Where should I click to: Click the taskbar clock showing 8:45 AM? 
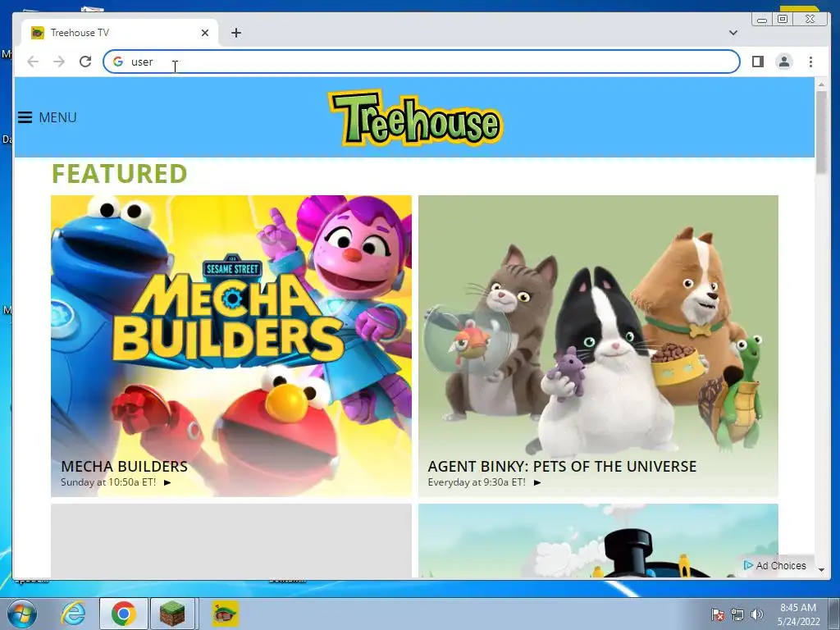[x=799, y=614]
